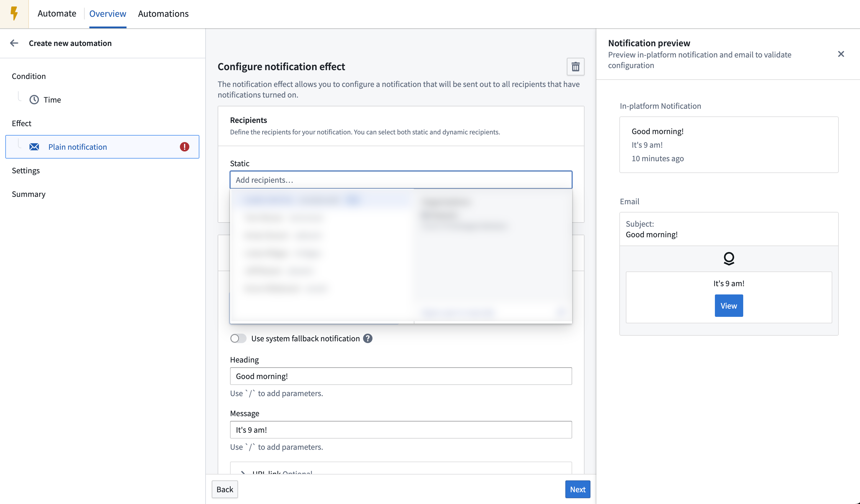Close the Notification preview panel
This screenshot has height=504, width=860.
click(x=841, y=54)
